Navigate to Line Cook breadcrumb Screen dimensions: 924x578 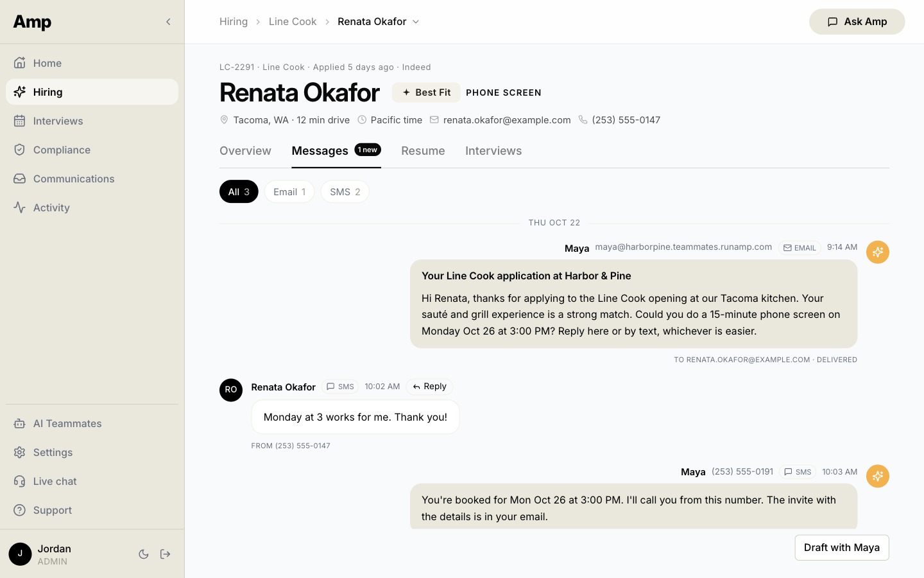click(293, 22)
